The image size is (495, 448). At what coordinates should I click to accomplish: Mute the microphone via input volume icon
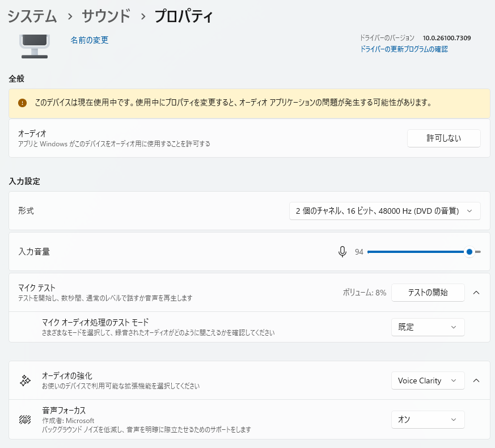[x=342, y=252]
